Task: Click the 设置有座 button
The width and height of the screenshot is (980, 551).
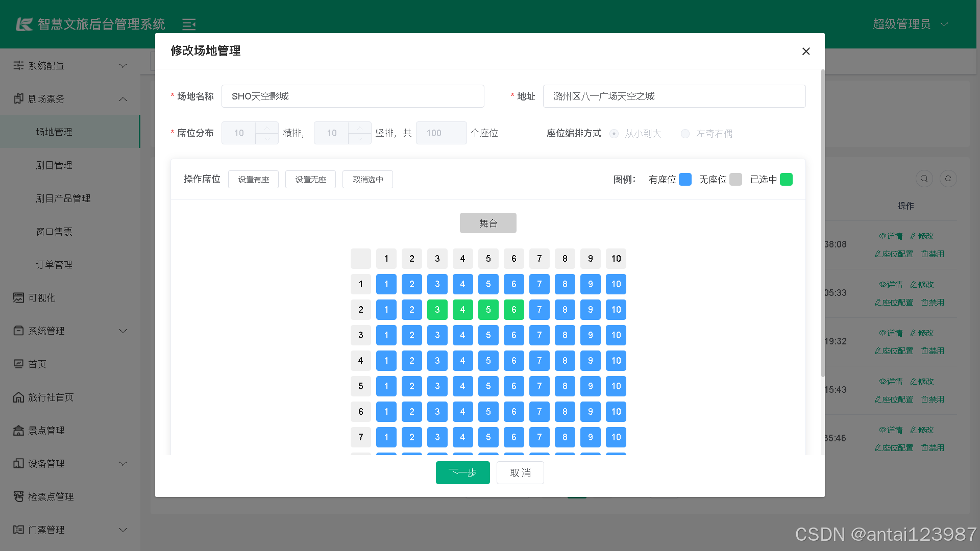Action: [253, 179]
